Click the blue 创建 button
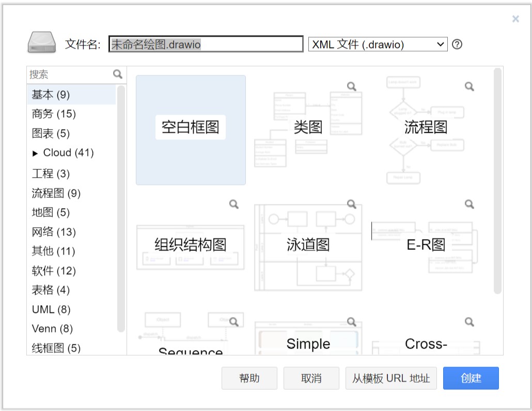 click(471, 378)
